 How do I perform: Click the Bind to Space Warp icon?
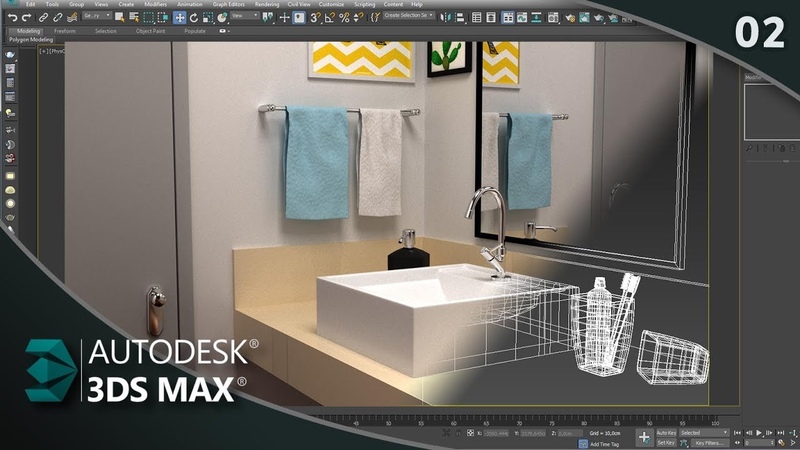pos(72,18)
